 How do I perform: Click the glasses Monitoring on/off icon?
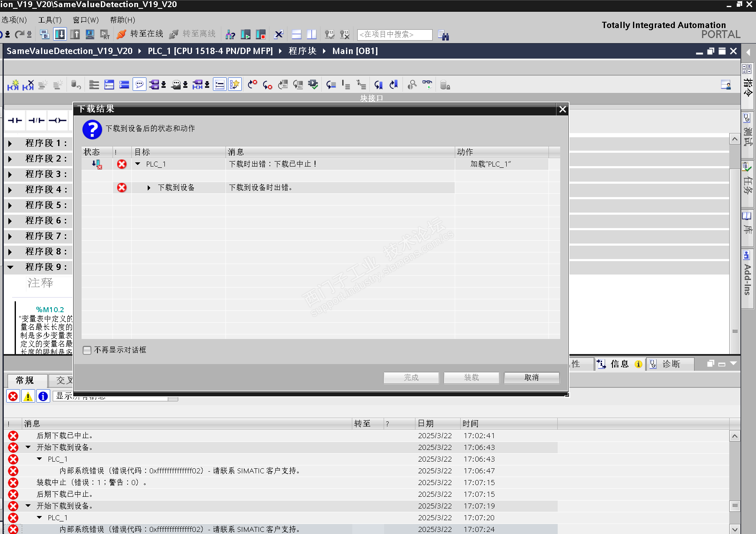(x=427, y=84)
